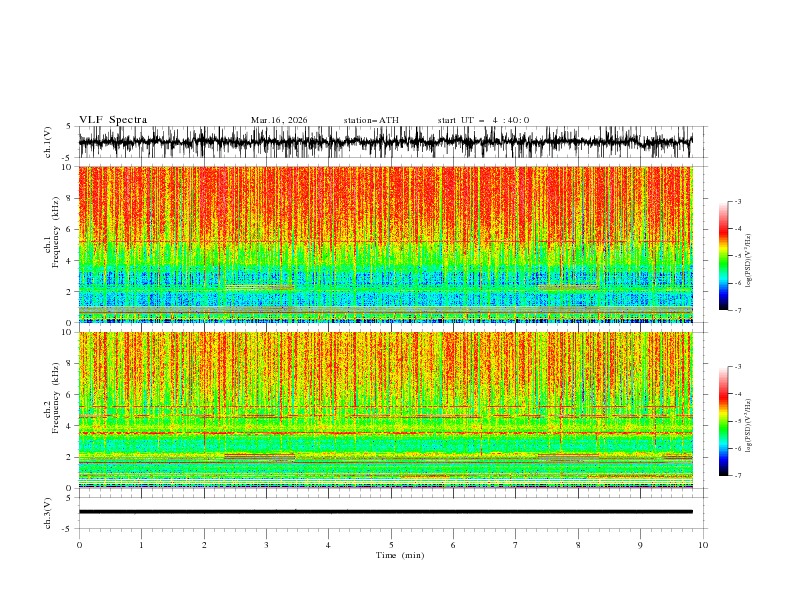Click time axis tick '5'
The width and height of the screenshot is (792, 612).
pyautogui.click(x=391, y=545)
